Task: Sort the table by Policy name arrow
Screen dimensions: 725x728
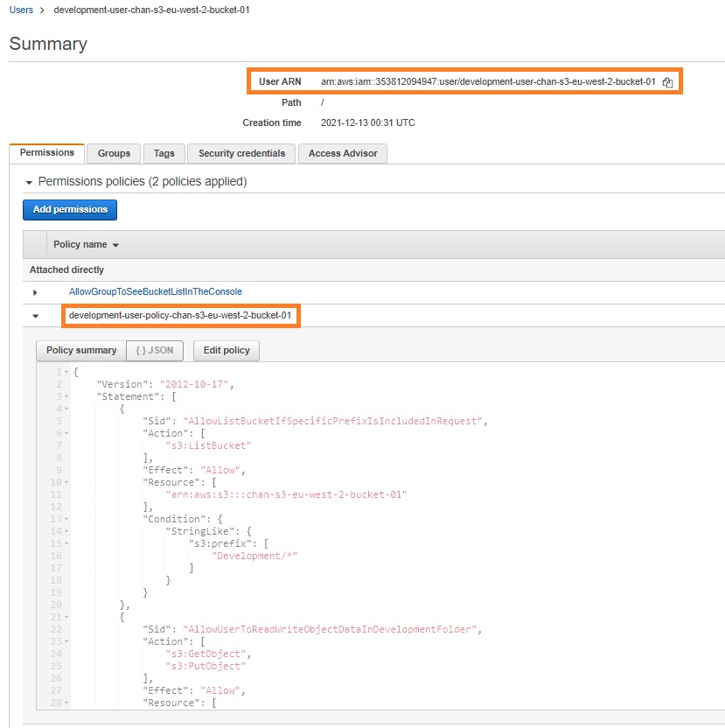Action: [115, 245]
